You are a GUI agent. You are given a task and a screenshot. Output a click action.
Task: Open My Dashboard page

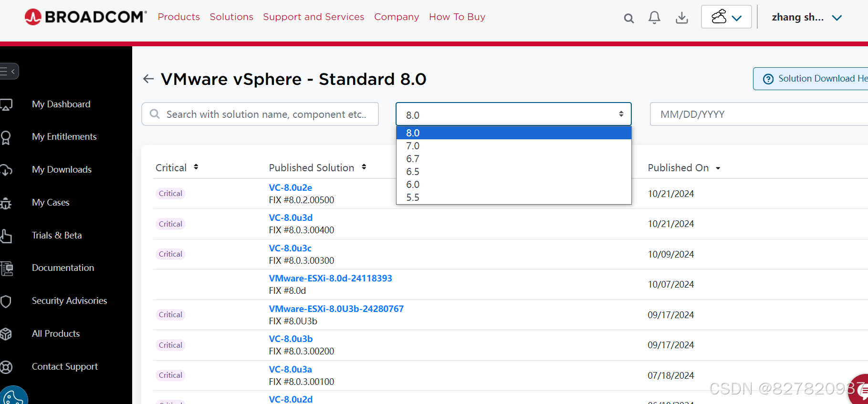pyautogui.click(x=61, y=104)
